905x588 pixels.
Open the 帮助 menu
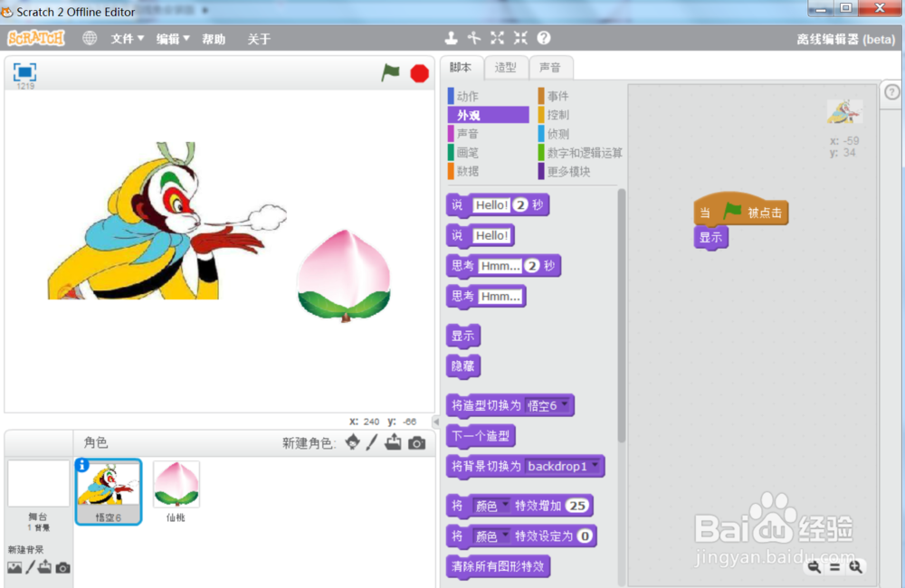tap(214, 39)
